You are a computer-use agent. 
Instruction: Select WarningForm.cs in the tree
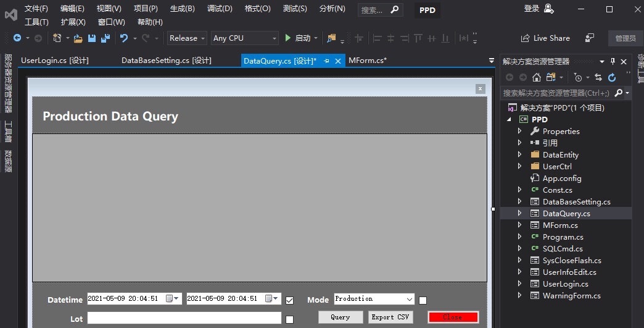pos(572,295)
